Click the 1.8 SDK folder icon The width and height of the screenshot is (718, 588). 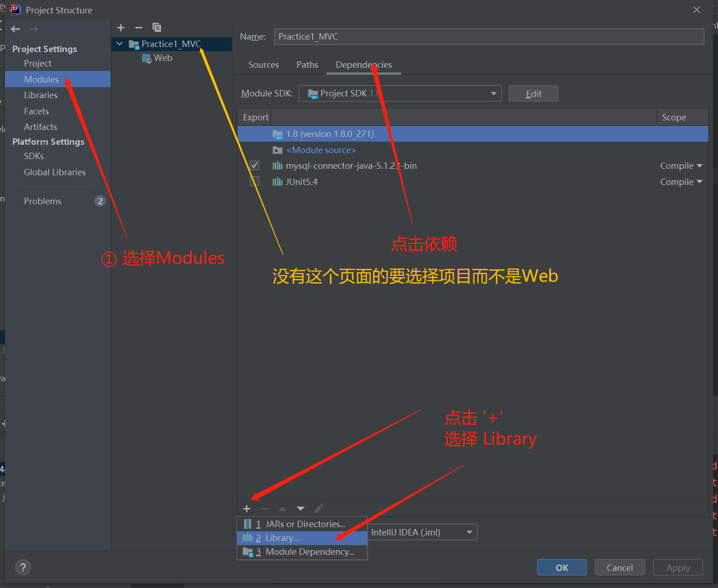(x=278, y=134)
